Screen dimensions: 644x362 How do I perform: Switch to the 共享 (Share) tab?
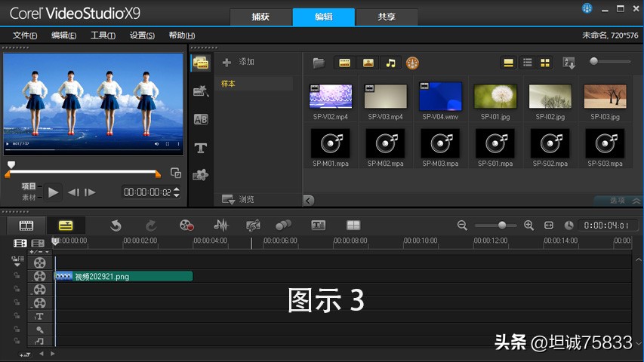pyautogui.click(x=387, y=17)
